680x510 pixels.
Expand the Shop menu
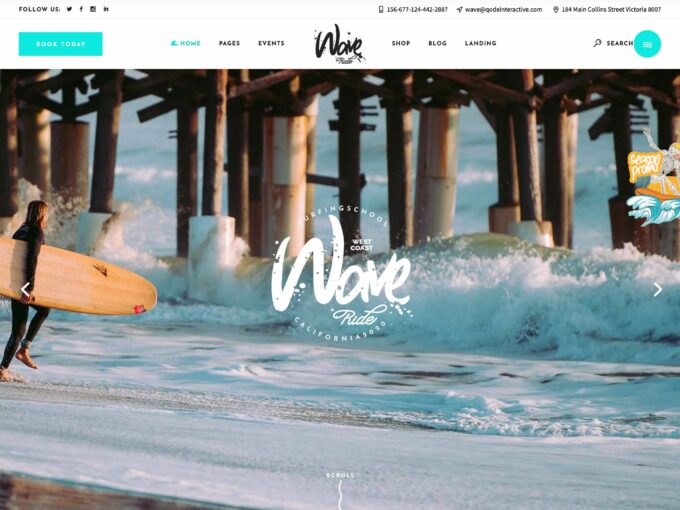pos(401,43)
